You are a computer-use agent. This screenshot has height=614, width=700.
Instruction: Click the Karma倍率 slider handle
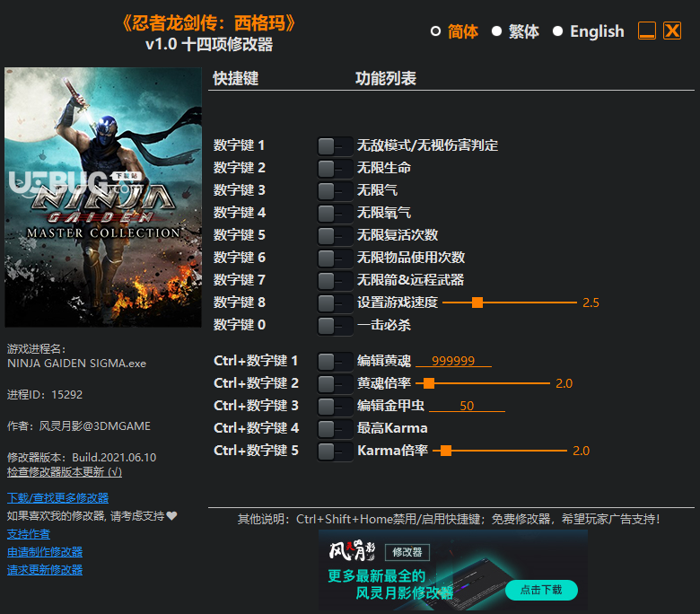click(x=445, y=451)
